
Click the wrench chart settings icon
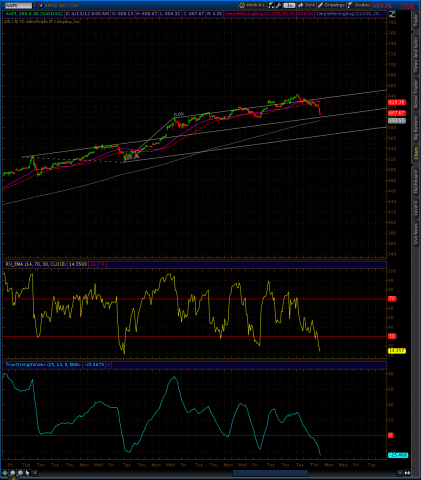[x=279, y=5]
